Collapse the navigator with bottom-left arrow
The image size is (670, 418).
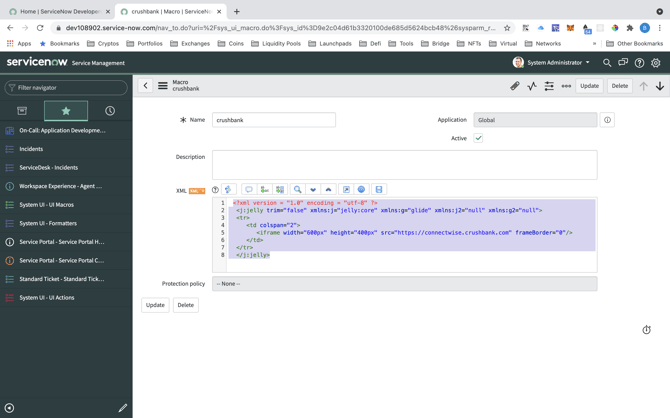click(x=9, y=408)
